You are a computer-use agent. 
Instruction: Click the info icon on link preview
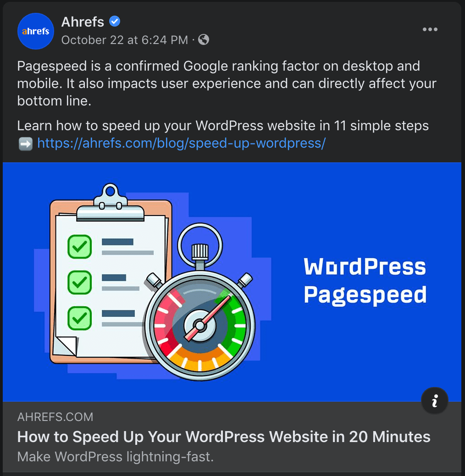[x=435, y=401]
